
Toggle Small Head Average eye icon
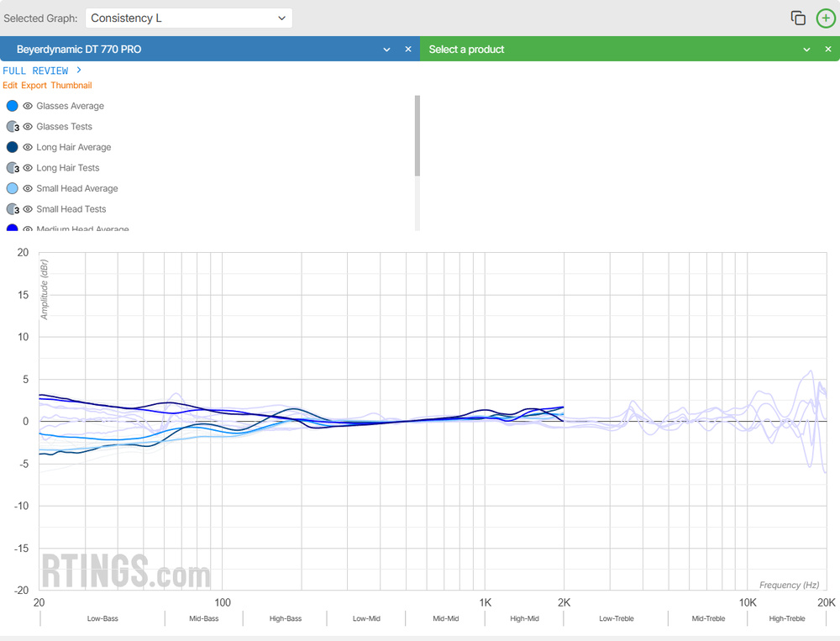[x=28, y=189]
